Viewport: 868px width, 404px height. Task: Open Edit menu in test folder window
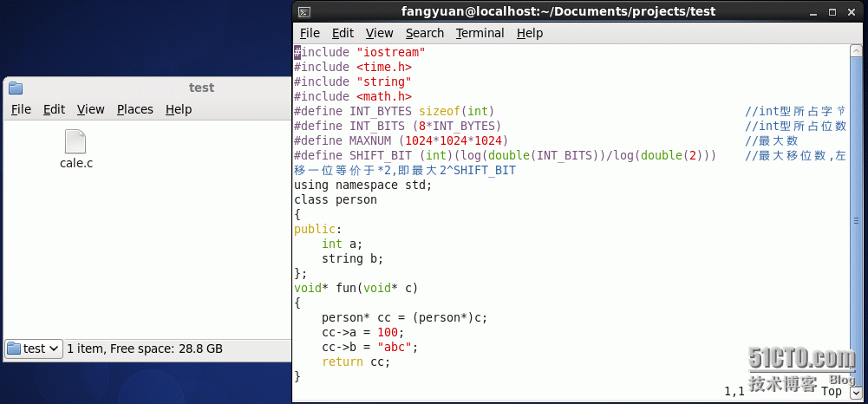point(55,109)
